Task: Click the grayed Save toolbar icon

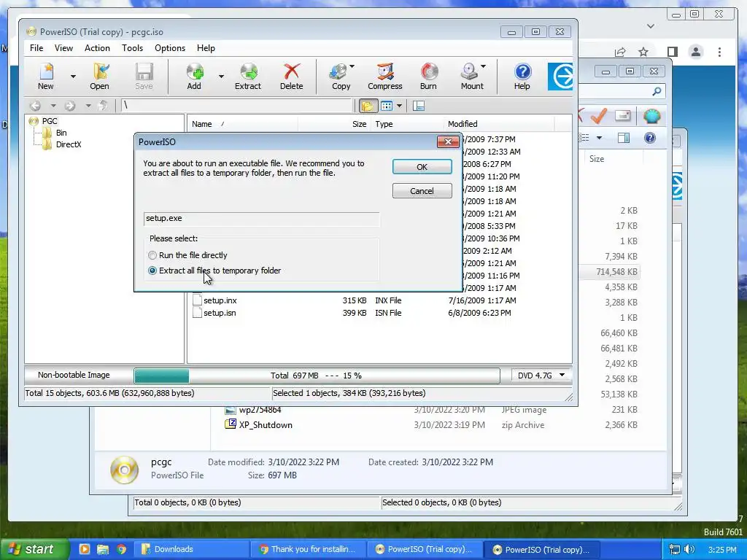Action: point(144,76)
